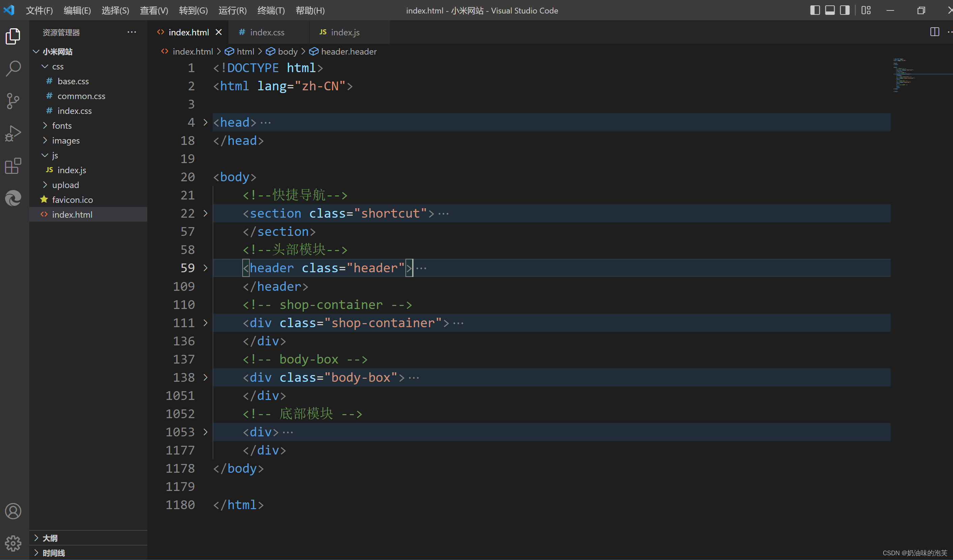Open the Run and Debug view
Screen dimensions: 953x560
[13, 133]
